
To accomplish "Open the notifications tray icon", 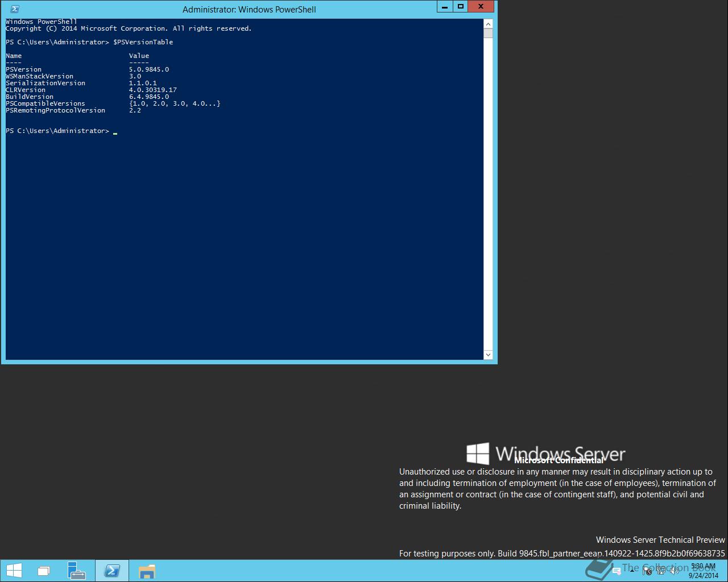I will pos(617,571).
